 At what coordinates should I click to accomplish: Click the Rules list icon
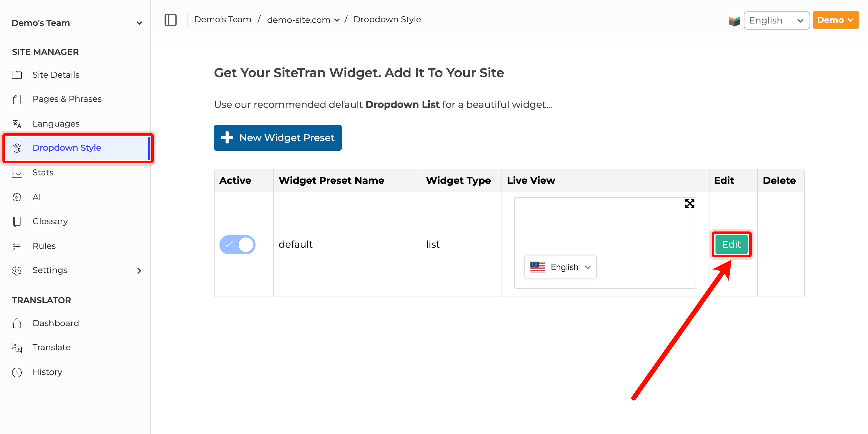(x=17, y=246)
